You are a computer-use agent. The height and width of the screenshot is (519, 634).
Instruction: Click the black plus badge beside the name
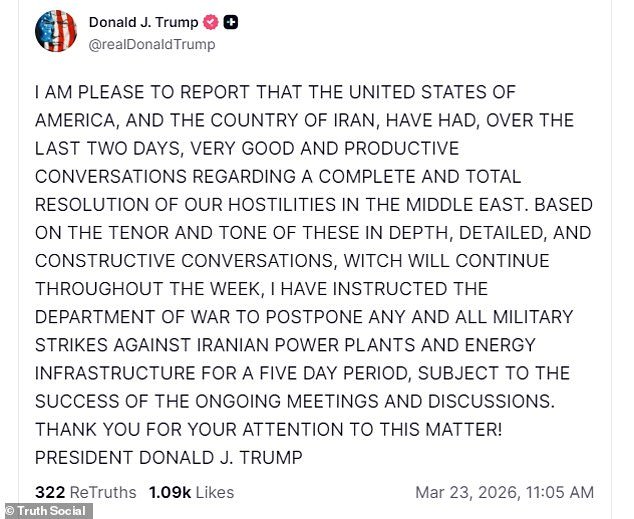pyautogui.click(x=231, y=23)
